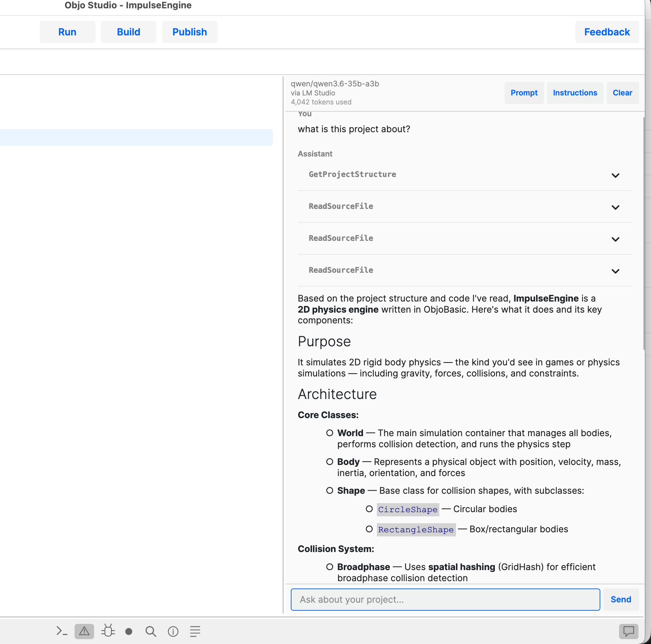Open the info circle icon
This screenshot has width=651, height=644.
[x=173, y=632]
